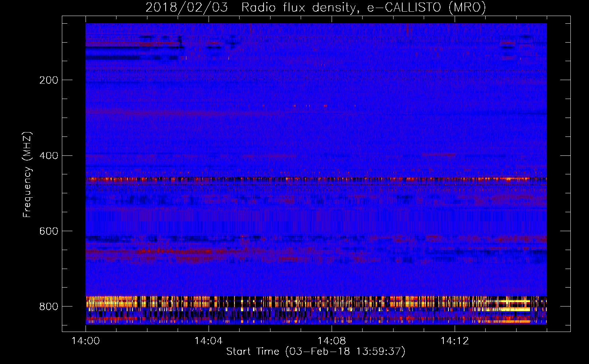Click the '14:00' time tick label

click(x=86, y=341)
